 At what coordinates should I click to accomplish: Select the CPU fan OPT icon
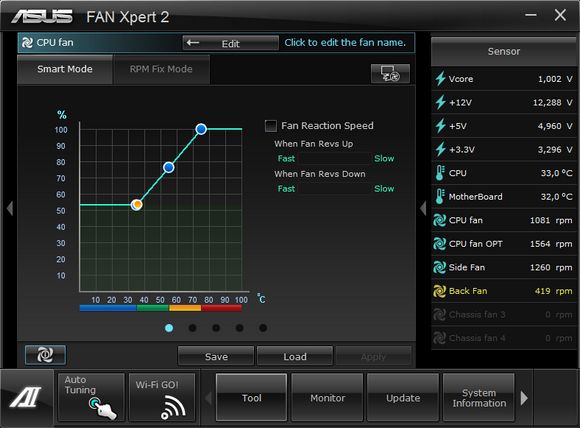439,244
